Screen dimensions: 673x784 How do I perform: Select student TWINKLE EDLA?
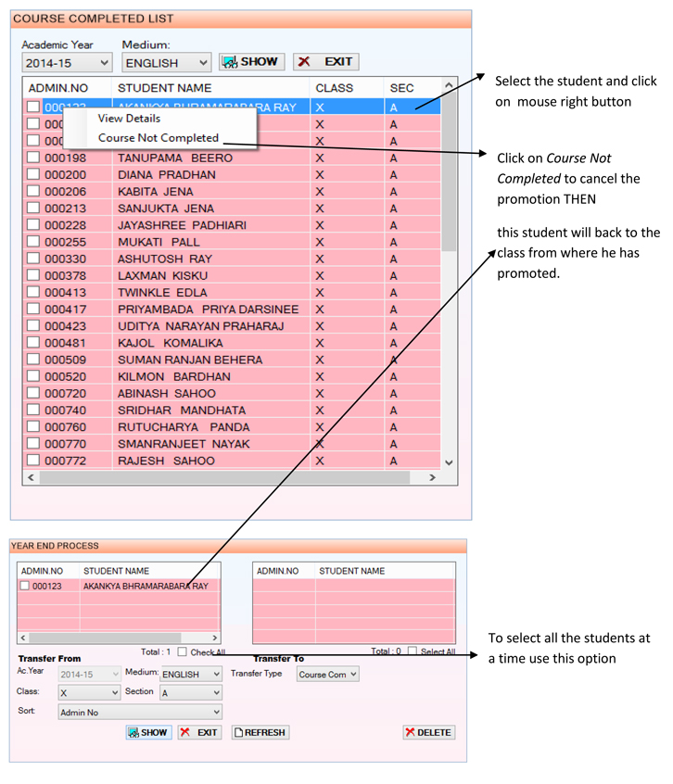tap(162, 293)
